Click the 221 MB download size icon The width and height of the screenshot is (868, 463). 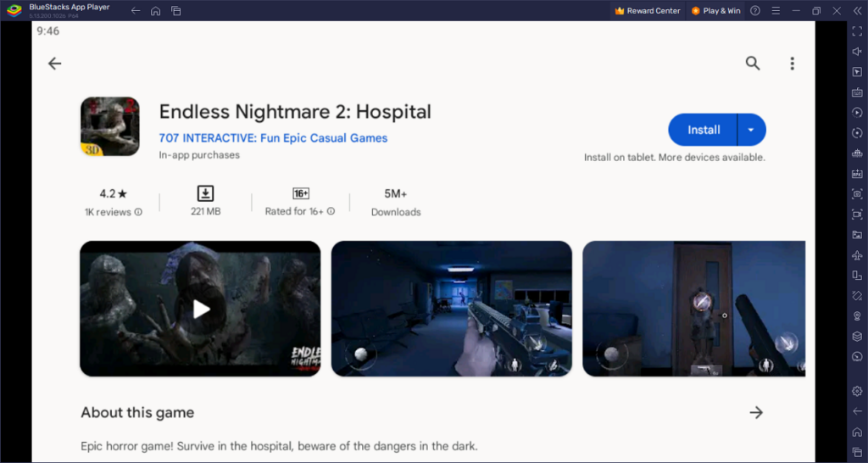[x=205, y=193]
